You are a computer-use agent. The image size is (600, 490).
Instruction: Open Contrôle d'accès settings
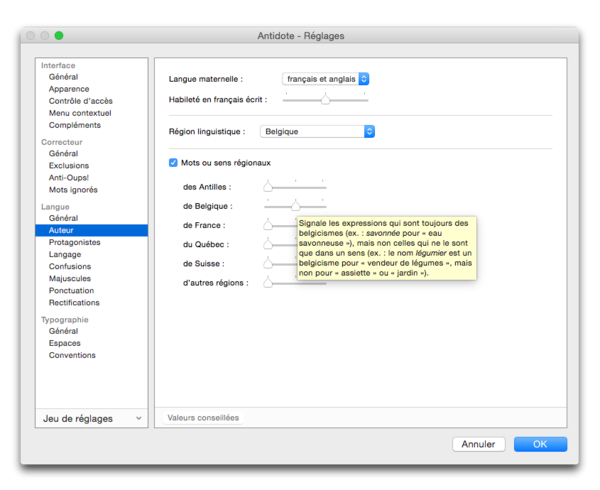[81, 101]
